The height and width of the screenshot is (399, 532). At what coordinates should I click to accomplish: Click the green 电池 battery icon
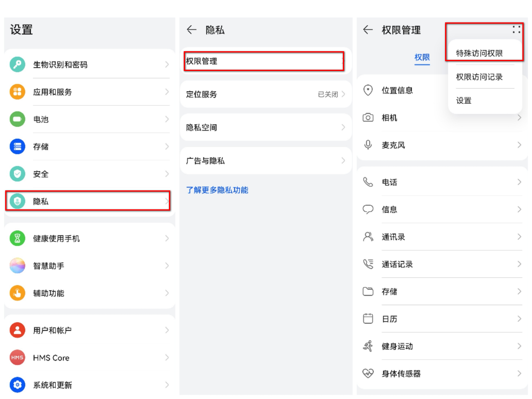(17, 119)
